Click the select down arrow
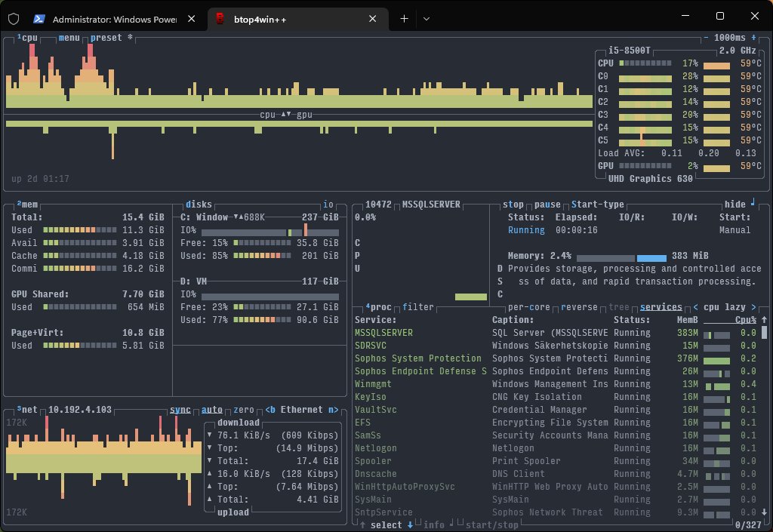The width and height of the screenshot is (773, 532). [x=410, y=525]
